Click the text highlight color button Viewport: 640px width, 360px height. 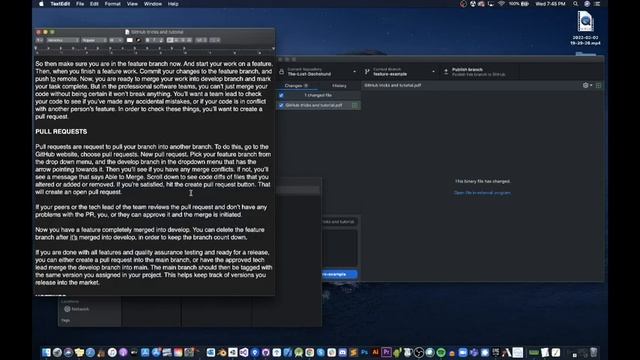click(x=139, y=40)
